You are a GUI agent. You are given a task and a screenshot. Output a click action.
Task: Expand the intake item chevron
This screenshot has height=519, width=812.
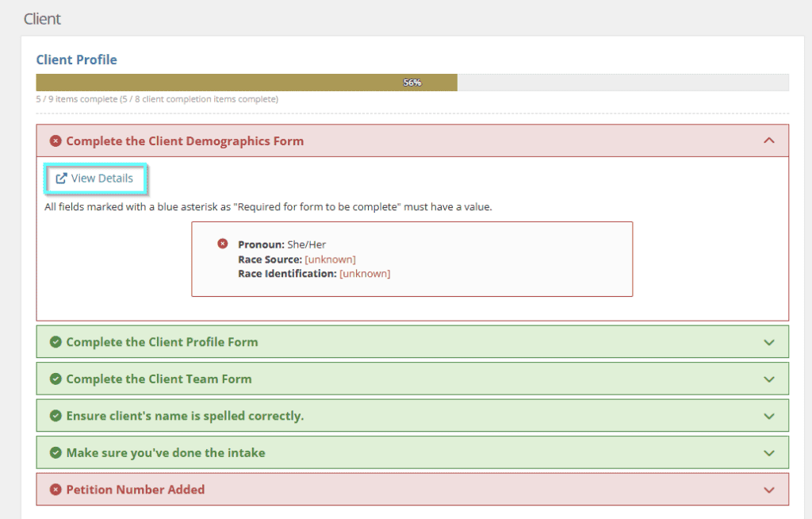(x=769, y=452)
